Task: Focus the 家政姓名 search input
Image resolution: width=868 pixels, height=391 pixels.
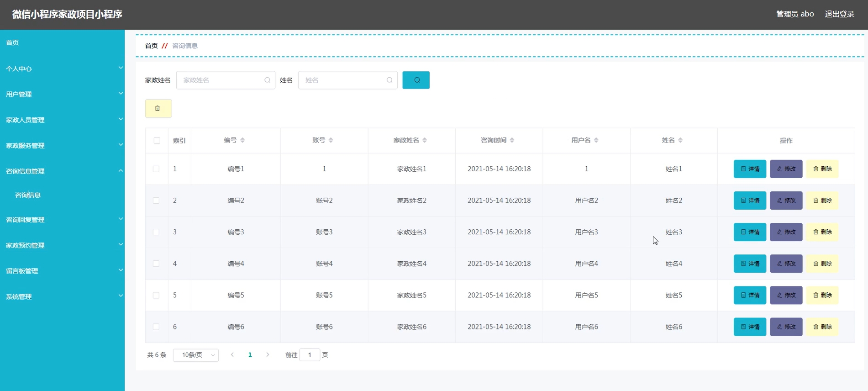Action: coord(226,80)
